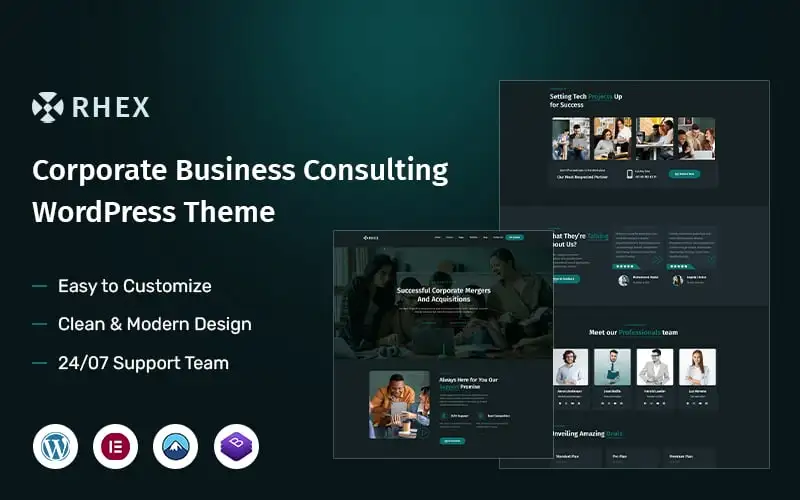Click '24/07 Support Team' feature text

click(x=143, y=363)
